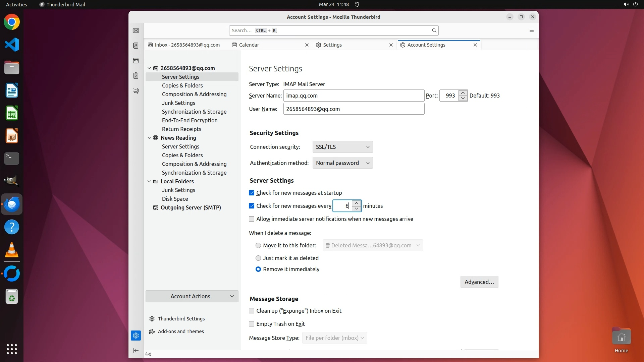Collapse the spaces toolbar arrow icon
The width and height of the screenshot is (644, 362).
136,351
